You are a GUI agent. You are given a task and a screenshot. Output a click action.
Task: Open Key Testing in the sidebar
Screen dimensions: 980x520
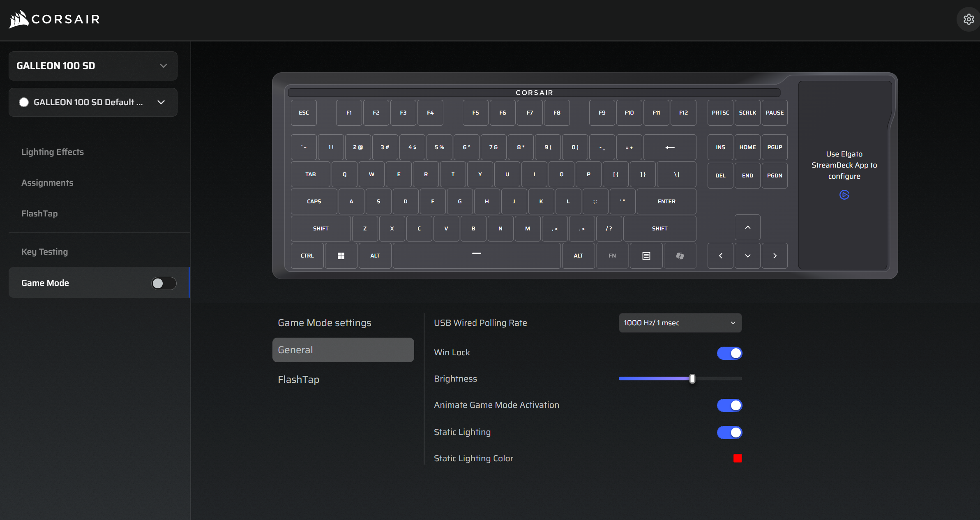[45, 252]
